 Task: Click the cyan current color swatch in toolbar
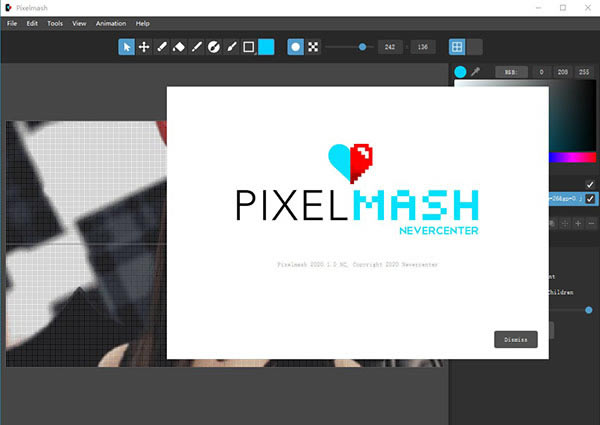click(x=266, y=47)
